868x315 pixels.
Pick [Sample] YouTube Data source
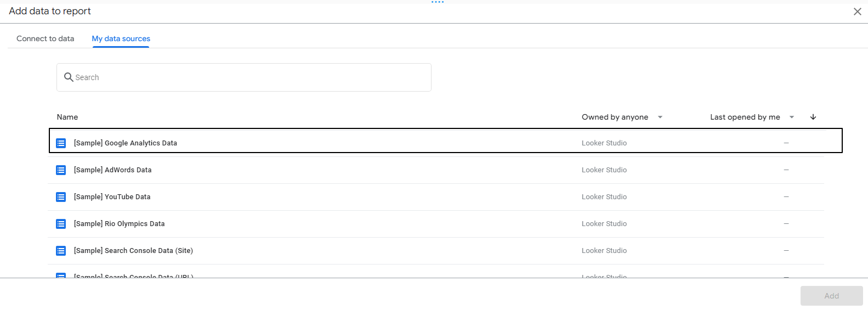(112, 197)
